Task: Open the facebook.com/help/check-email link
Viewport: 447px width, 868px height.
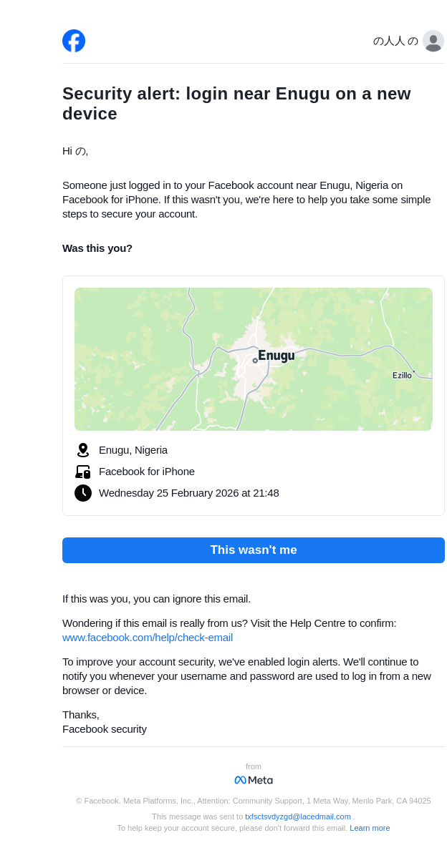Action: tap(148, 638)
